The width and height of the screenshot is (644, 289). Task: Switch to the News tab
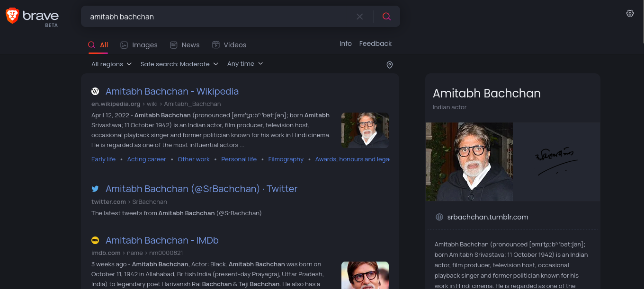tap(185, 45)
